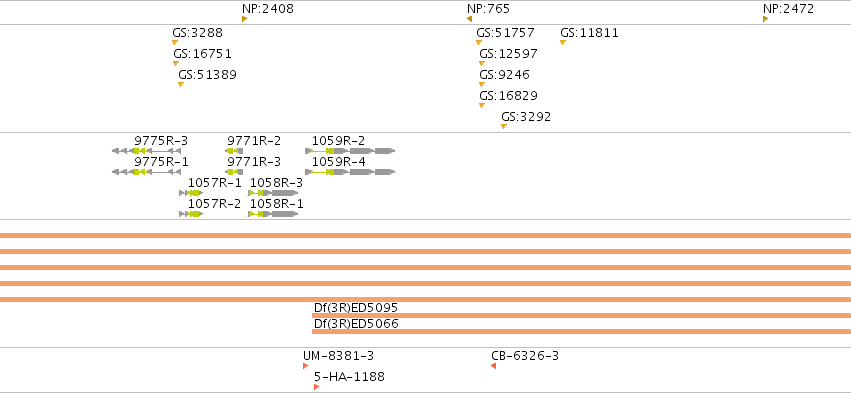Click the 1057R-1 transcript label
The width and height of the screenshot is (851, 393).
click(214, 183)
